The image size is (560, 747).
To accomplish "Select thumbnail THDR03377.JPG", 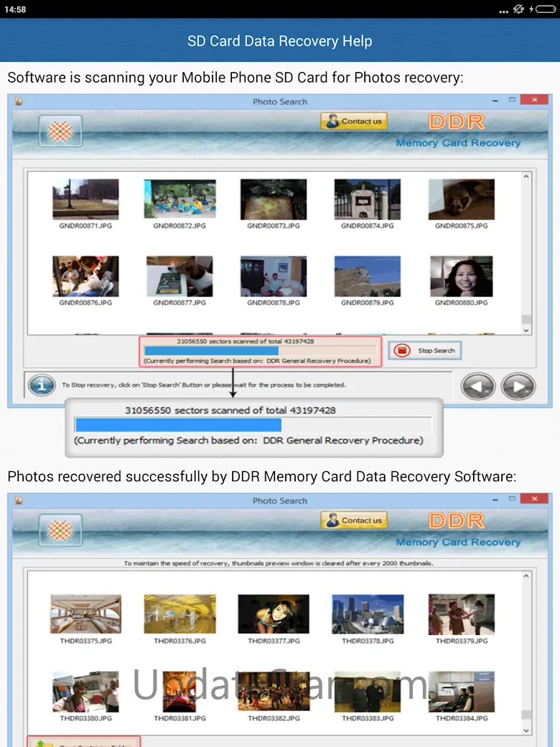I will 274,614.
